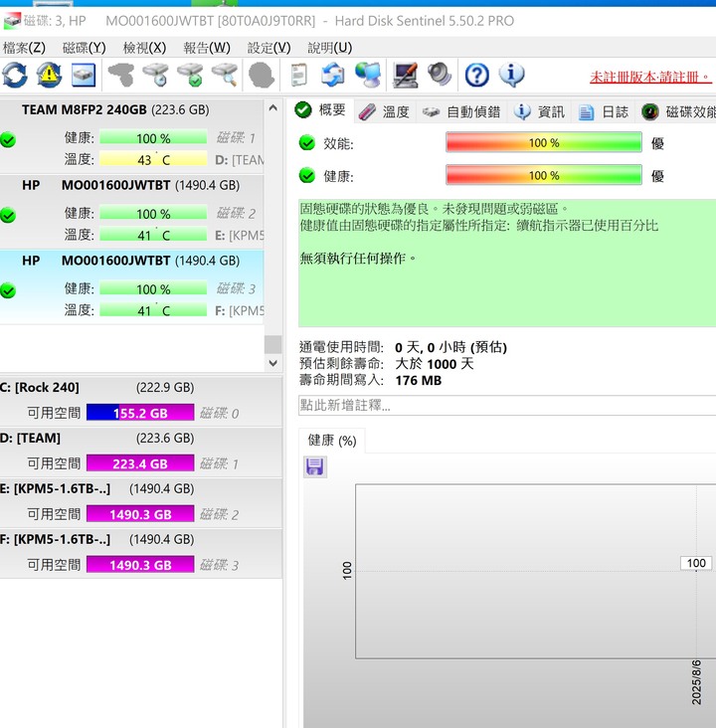The width and height of the screenshot is (716, 728).
Task: Click the disk with green checkmark icon
Action: 190,75
